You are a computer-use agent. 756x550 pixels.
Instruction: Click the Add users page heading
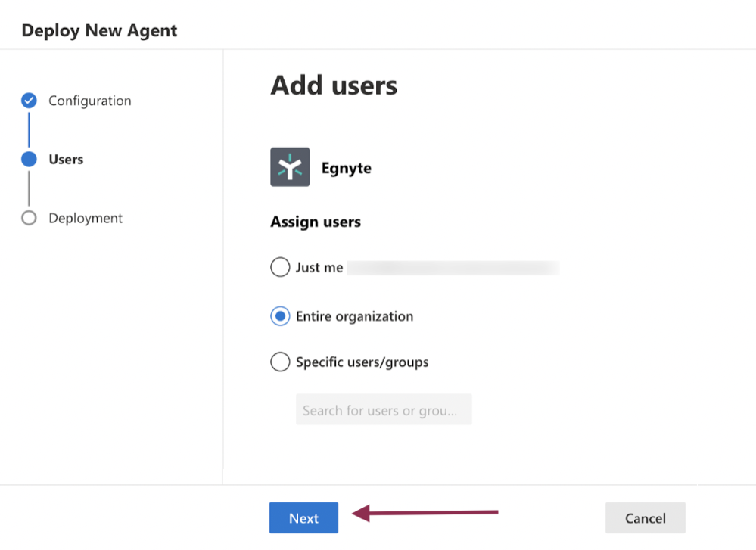click(334, 85)
